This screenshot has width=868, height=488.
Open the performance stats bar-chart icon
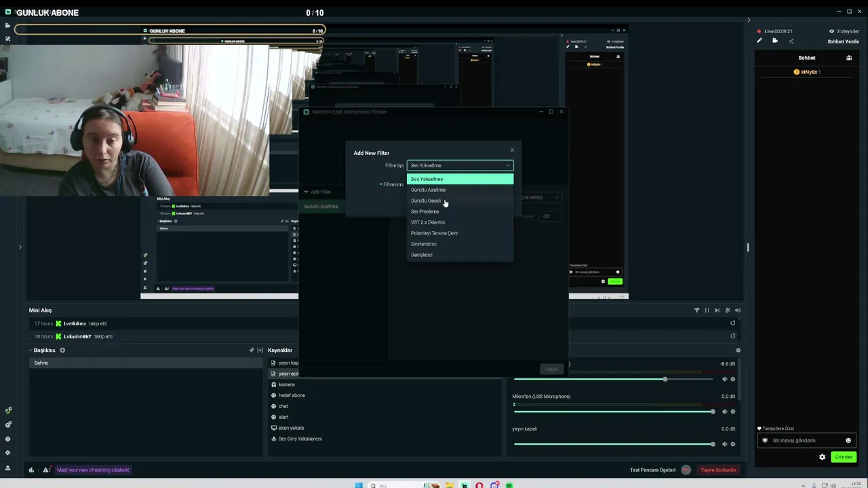click(x=31, y=470)
